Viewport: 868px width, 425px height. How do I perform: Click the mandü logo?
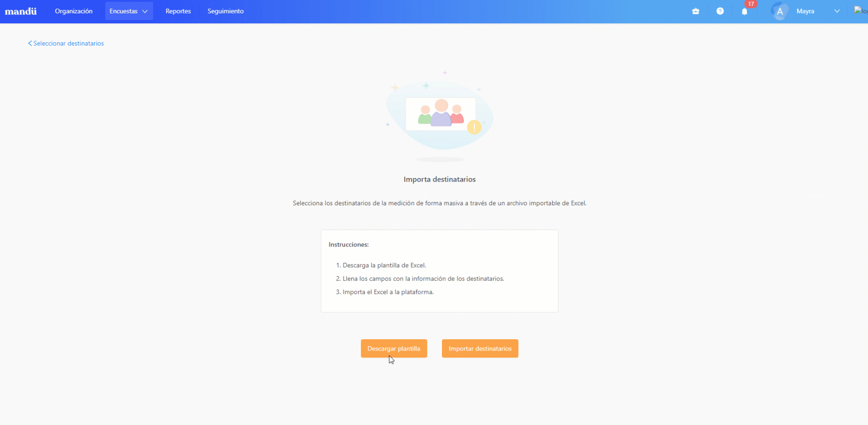pos(21,11)
